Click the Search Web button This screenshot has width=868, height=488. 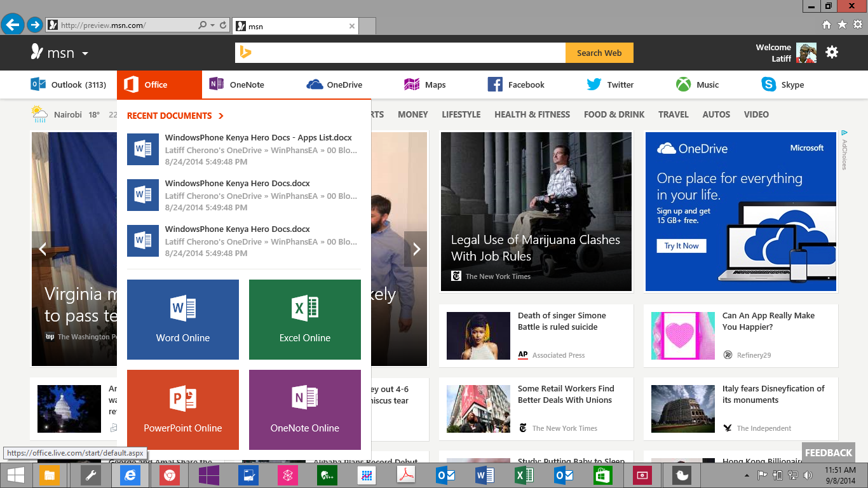tap(599, 53)
